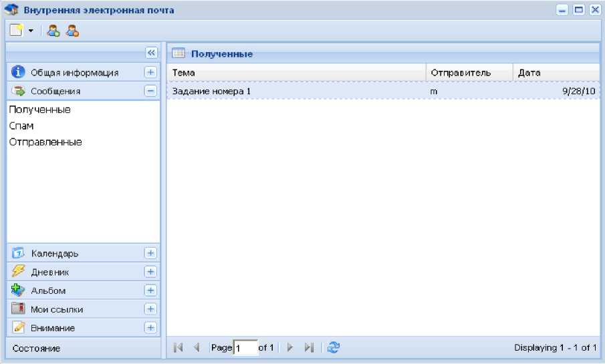This screenshot has height=364, width=605.
Task: Select the Альбом panel header
Action: [x=84, y=290]
